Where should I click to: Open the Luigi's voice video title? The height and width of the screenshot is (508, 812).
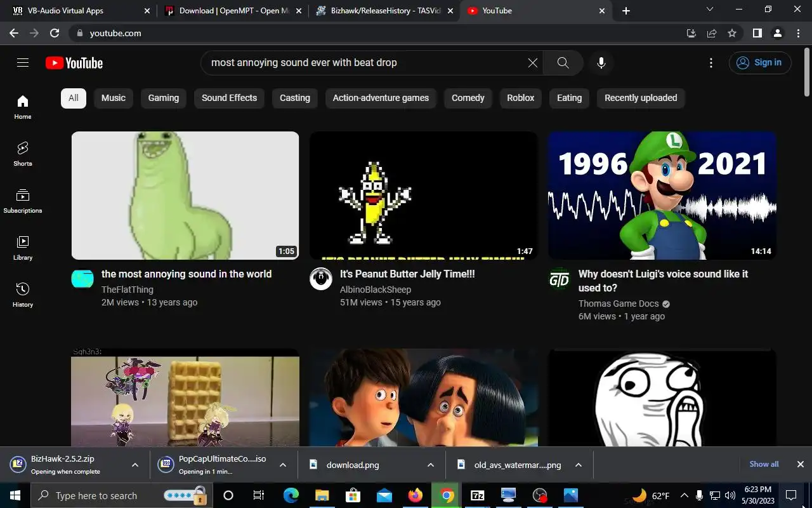[x=663, y=281]
